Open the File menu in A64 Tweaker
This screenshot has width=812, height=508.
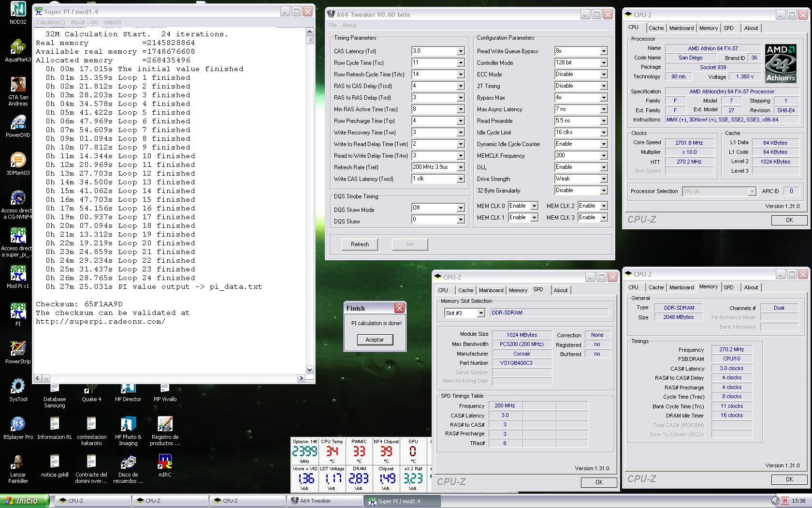pyautogui.click(x=333, y=25)
